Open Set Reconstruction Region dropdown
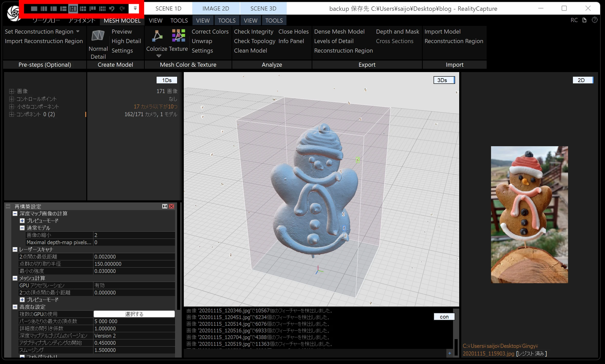The image size is (605, 364). [78, 31]
